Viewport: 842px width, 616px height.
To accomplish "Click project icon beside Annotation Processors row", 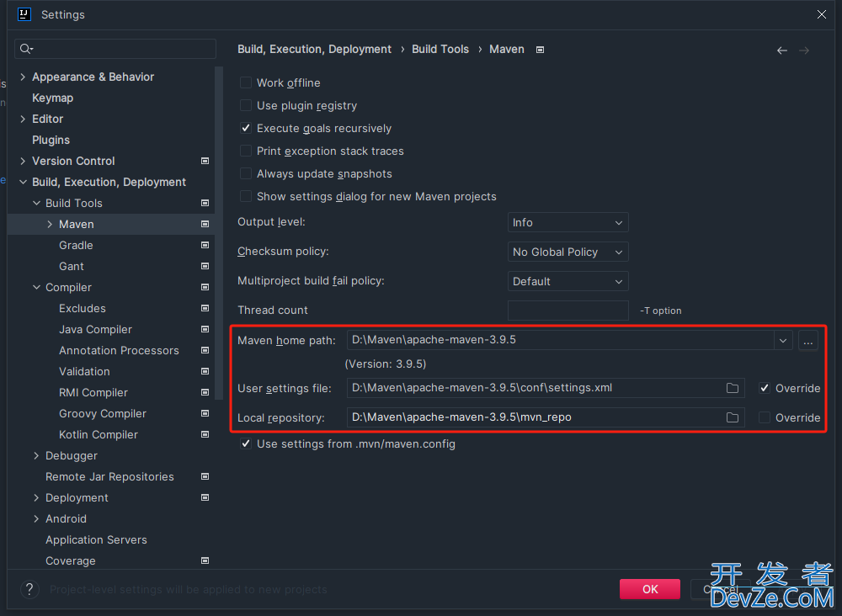I will point(205,350).
